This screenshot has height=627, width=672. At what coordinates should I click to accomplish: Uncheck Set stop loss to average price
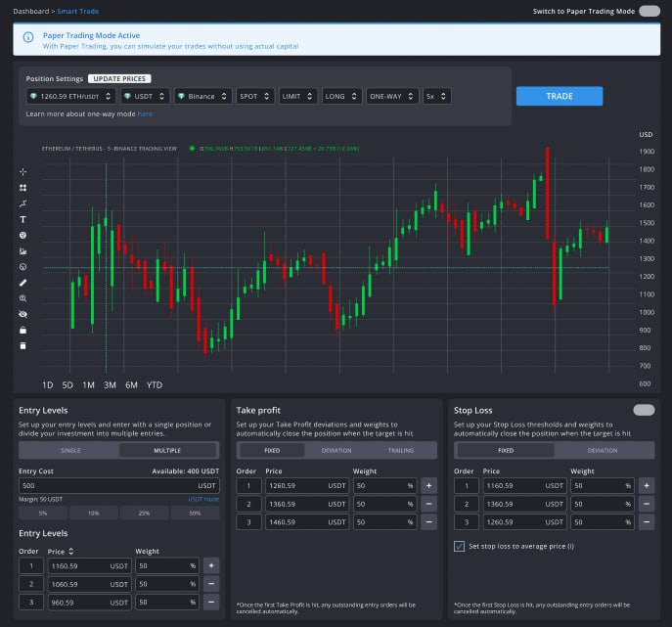(x=459, y=547)
